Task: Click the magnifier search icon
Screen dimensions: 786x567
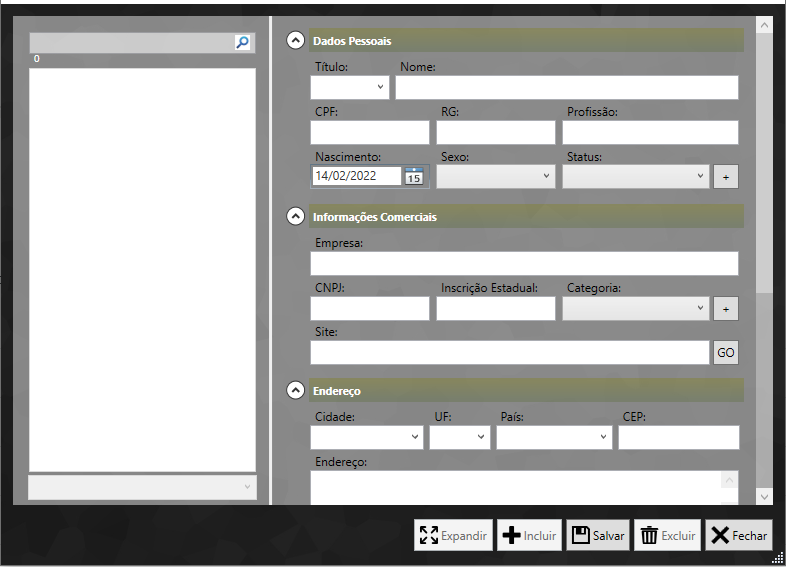Action: (x=242, y=42)
